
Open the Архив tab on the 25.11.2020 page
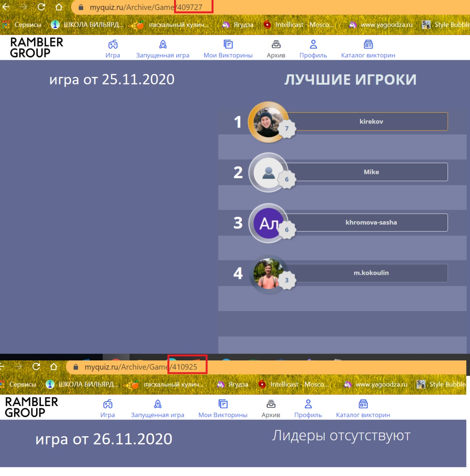pyautogui.click(x=276, y=49)
